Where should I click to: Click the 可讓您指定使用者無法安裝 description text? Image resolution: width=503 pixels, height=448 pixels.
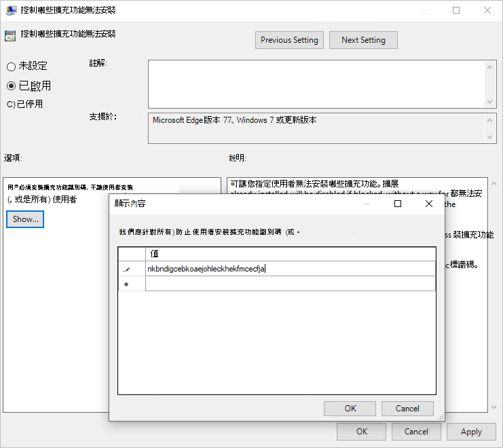coord(314,184)
